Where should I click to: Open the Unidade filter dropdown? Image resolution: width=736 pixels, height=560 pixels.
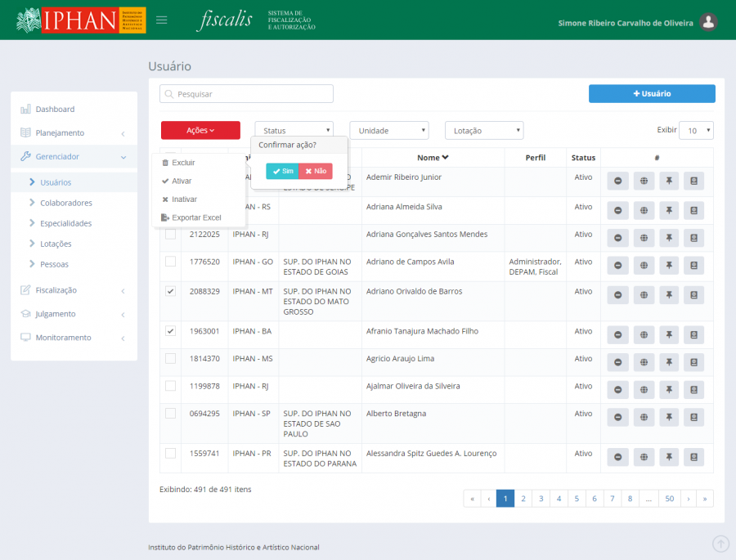point(389,131)
